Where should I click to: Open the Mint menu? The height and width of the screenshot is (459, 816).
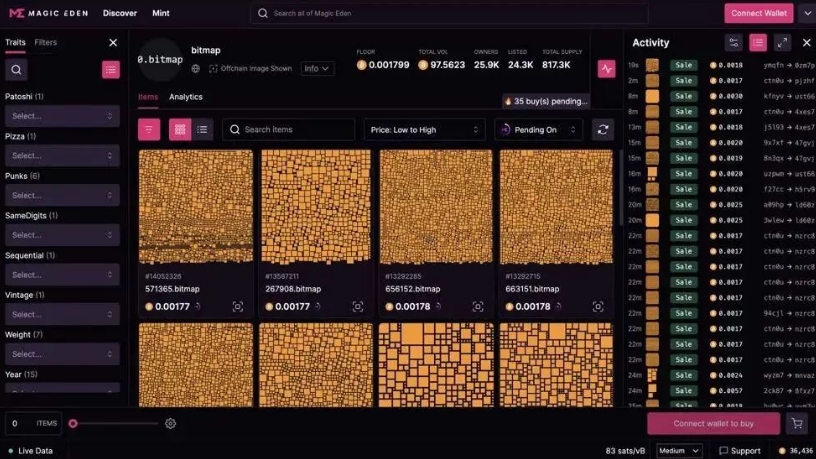(x=161, y=13)
